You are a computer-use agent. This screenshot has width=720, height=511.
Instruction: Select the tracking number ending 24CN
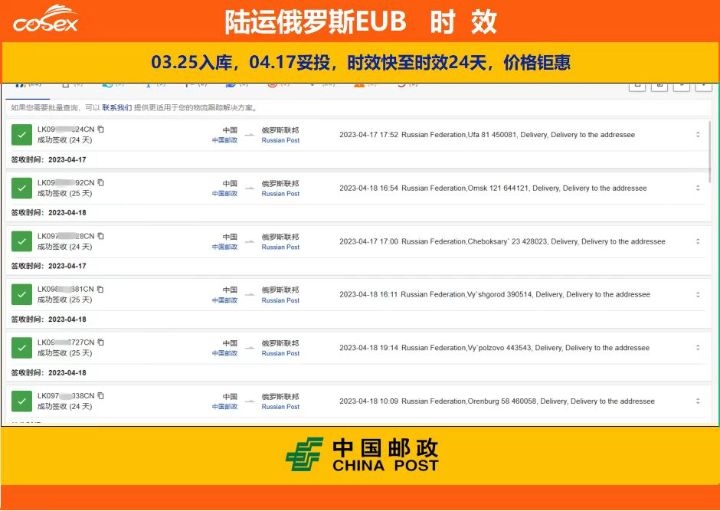pyautogui.click(x=66, y=129)
